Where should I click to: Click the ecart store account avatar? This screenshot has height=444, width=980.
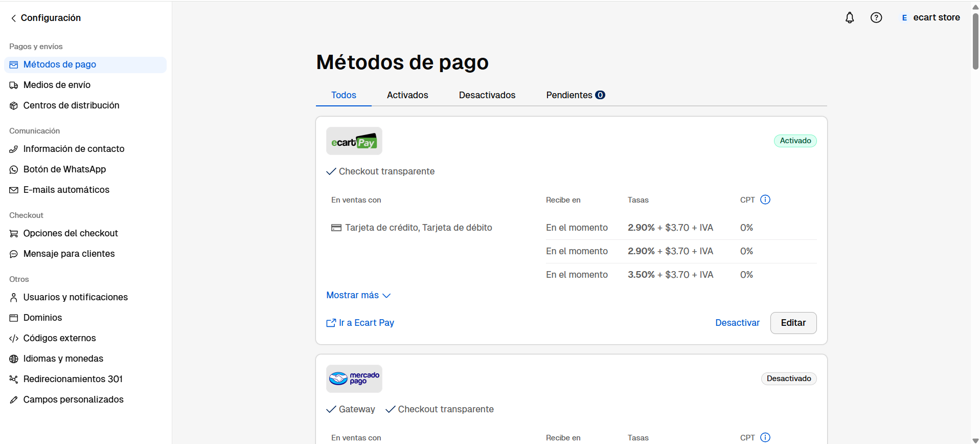pos(904,18)
